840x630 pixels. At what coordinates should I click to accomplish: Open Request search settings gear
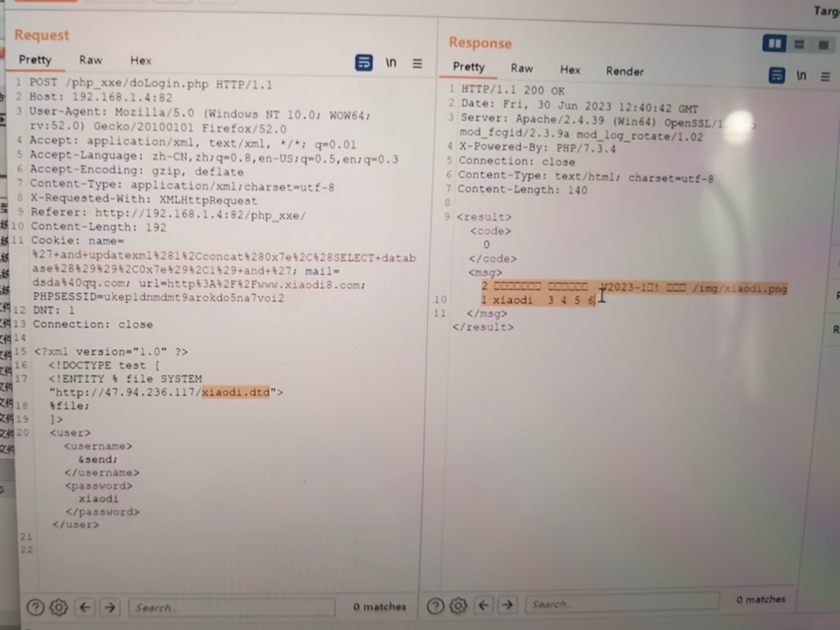tap(59, 607)
